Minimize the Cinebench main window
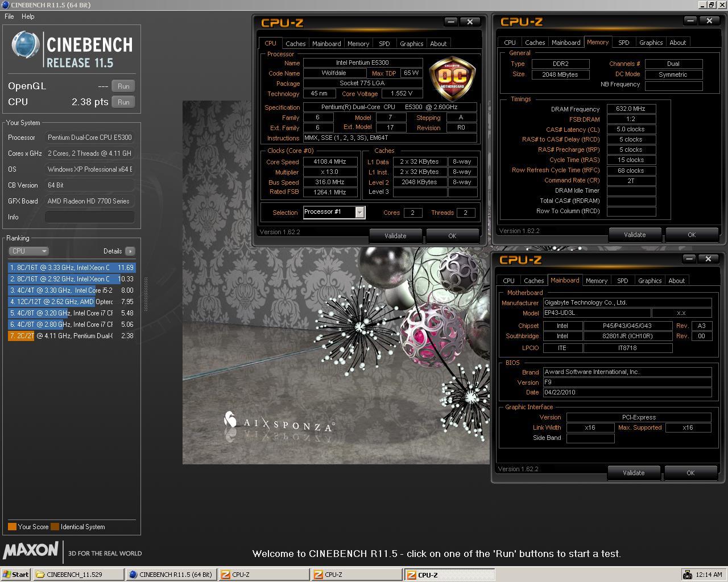This screenshot has width=728, height=582. pos(702,5)
